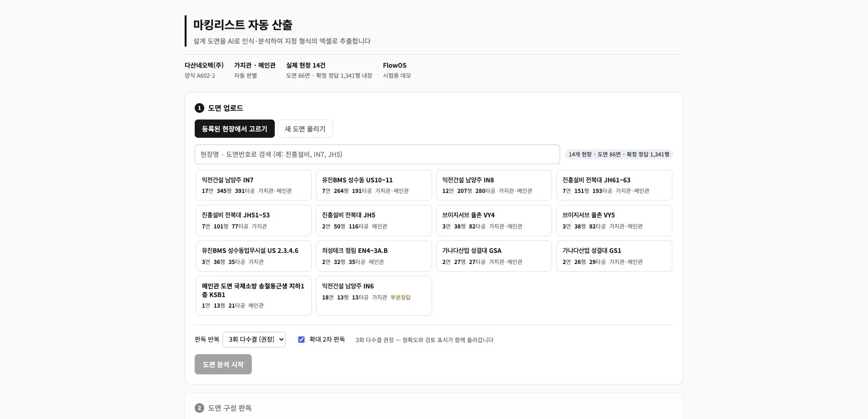Viewport: 868px width, 419px height.
Task: Click the step 1 number badge
Action: tap(199, 108)
